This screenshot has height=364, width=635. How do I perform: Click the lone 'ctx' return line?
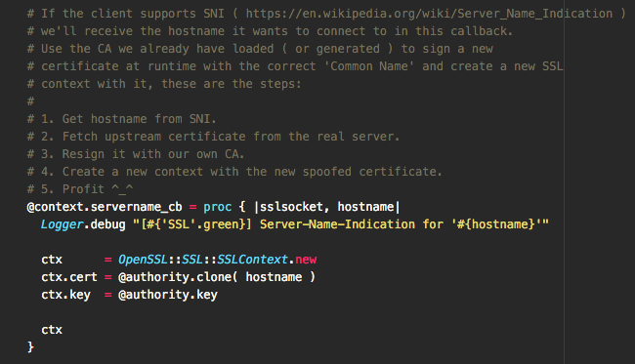[x=52, y=330]
